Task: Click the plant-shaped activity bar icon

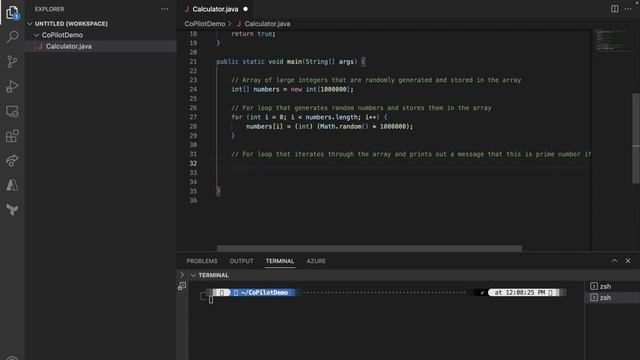Action: tap(12, 210)
